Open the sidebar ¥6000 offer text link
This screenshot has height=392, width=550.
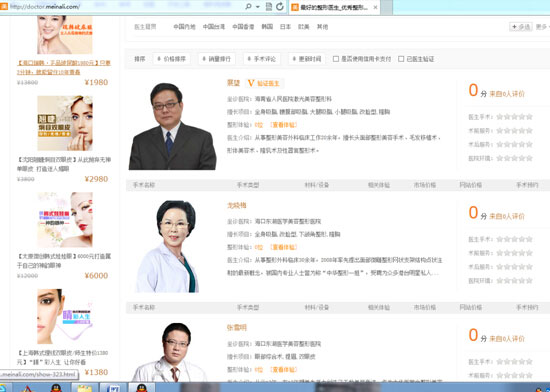[64, 261]
